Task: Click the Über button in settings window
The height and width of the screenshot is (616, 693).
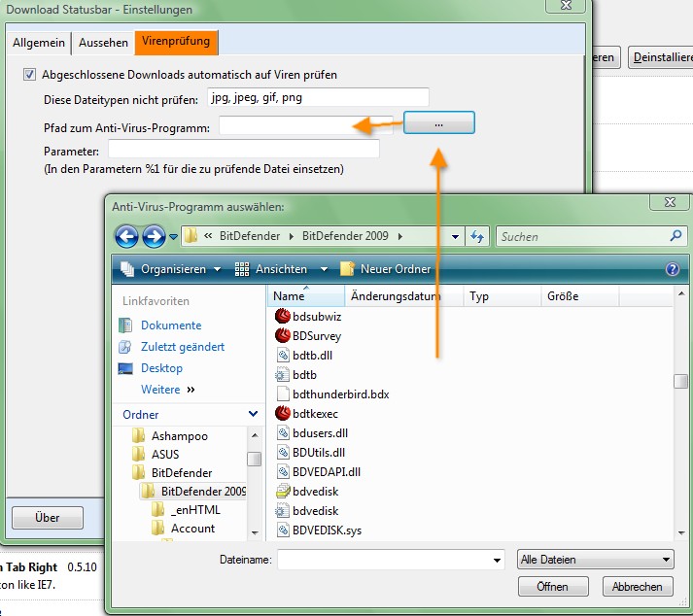Action: (x=48, y=518)
